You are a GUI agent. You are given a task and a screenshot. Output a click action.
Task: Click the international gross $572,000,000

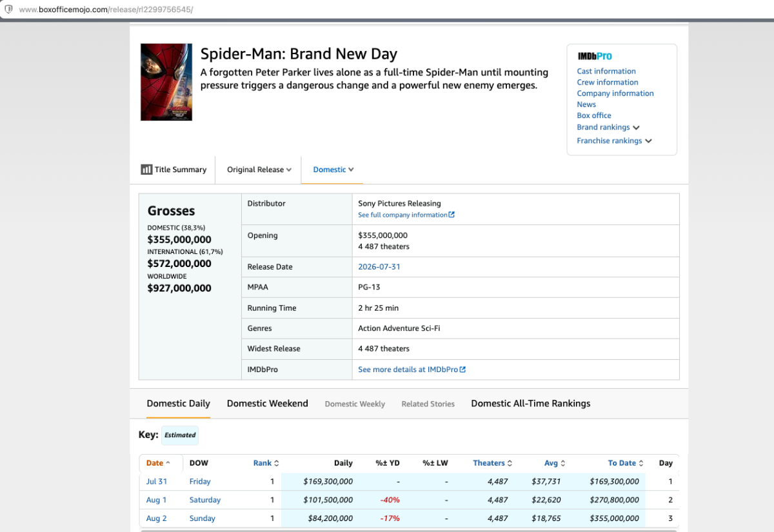point(179,264)
